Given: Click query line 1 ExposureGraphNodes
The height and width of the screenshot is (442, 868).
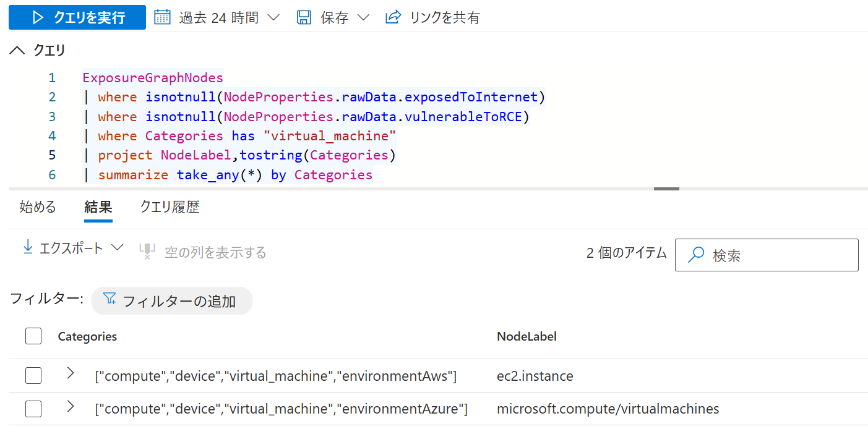Looking at the screenshot, I should pyautogui.click(x=153, y=78).
